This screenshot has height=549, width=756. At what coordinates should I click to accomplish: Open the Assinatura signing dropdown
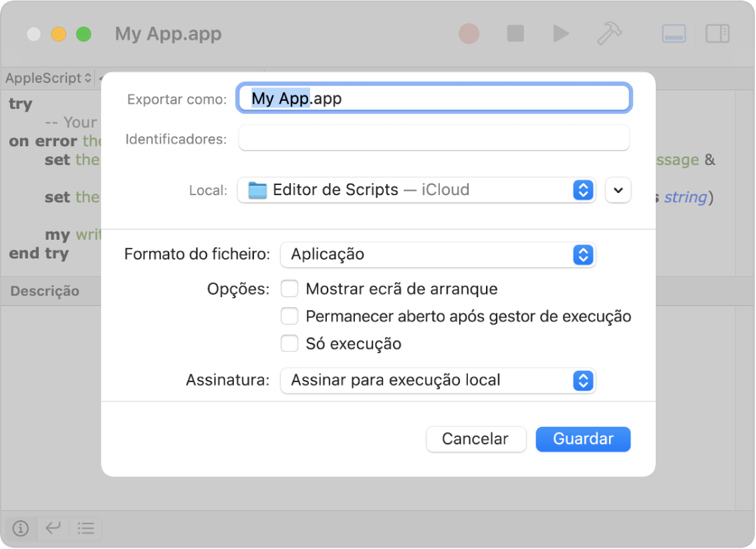tap(438, 381)
